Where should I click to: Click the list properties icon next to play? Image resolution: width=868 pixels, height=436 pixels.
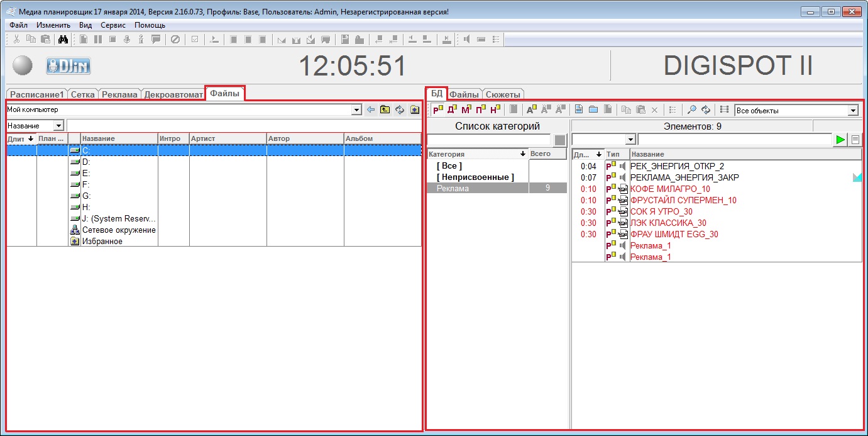[855, 140]
